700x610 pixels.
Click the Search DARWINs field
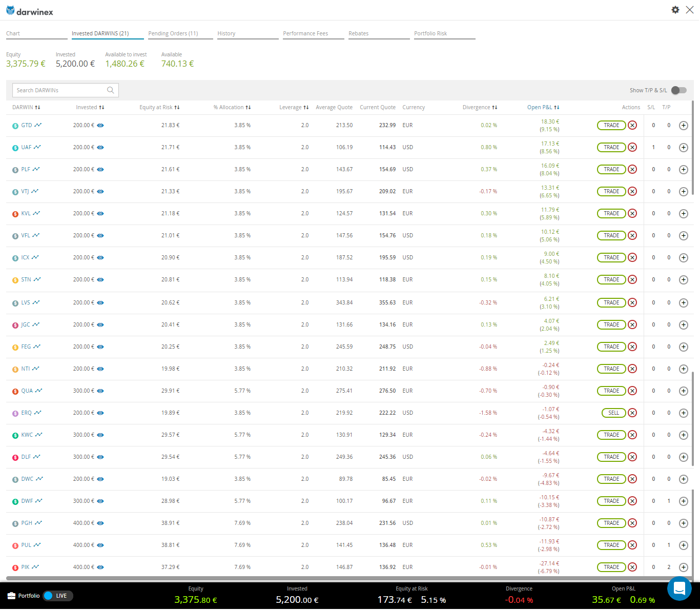pyautogui.click(x=66, y=90)
